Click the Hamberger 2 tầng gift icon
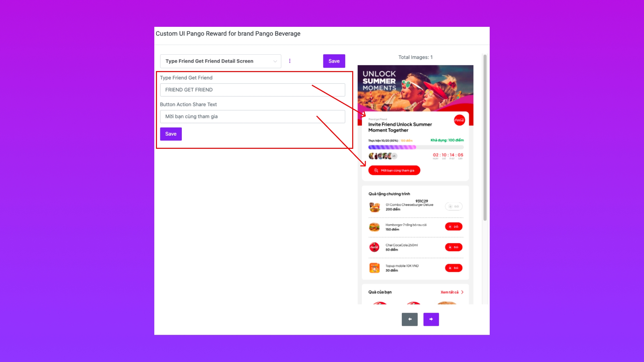644x362 pixels. (x=374, y=227)
